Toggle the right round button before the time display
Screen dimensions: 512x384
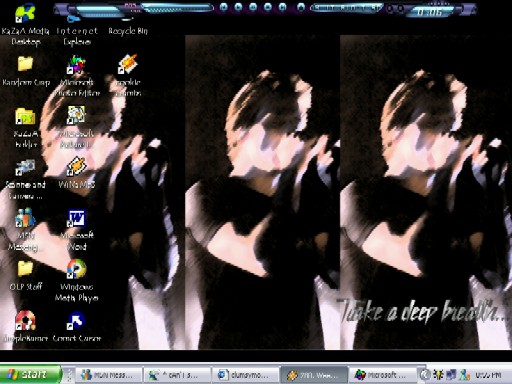[x=400, y=9]
